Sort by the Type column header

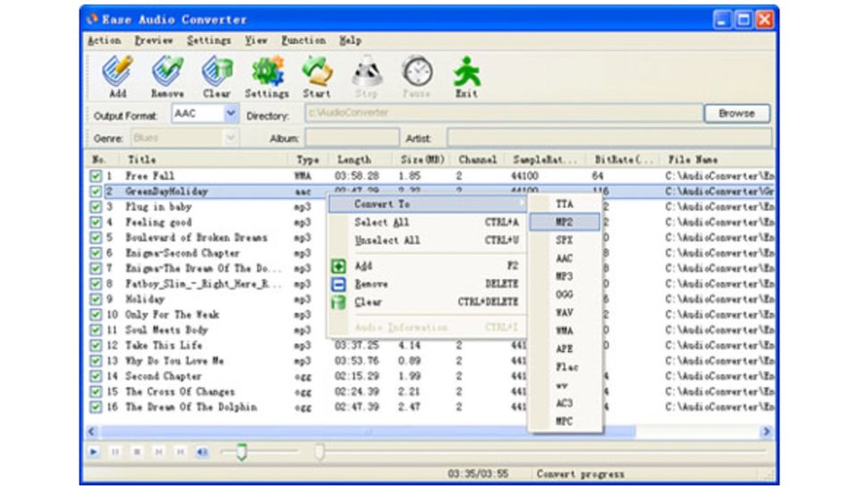tap(309, 159)
